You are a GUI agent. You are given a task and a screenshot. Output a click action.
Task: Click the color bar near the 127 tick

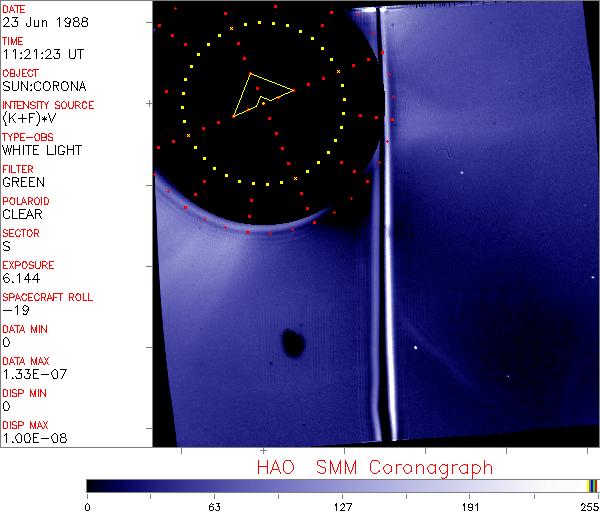pyautogui.click(x=342, y=485)
